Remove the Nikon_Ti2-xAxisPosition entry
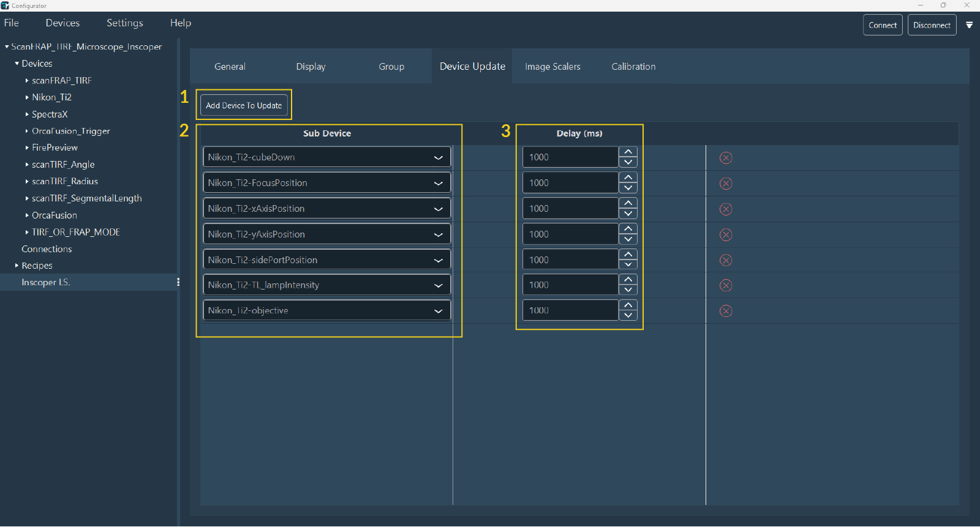This screenshot has width=980, height=527. click(726, 209)
